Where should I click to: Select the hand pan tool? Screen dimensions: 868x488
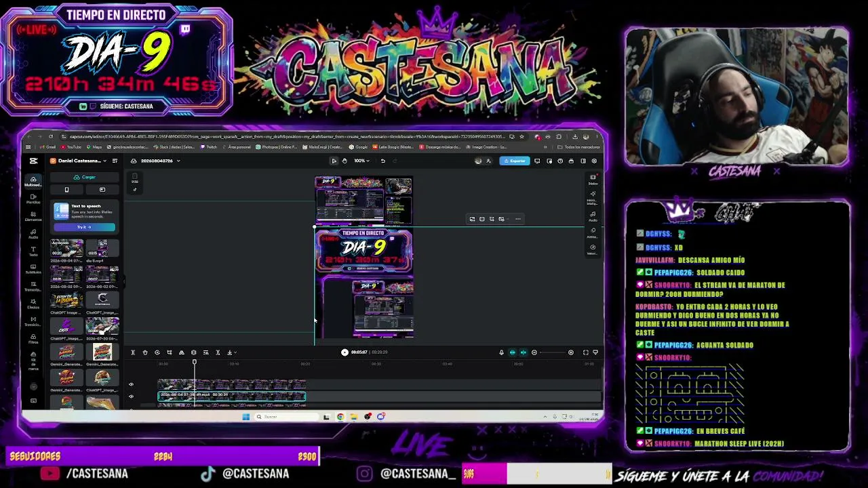coord(344,161)
